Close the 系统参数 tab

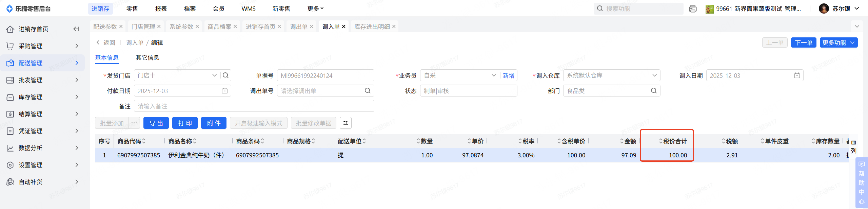coord(197,27)
